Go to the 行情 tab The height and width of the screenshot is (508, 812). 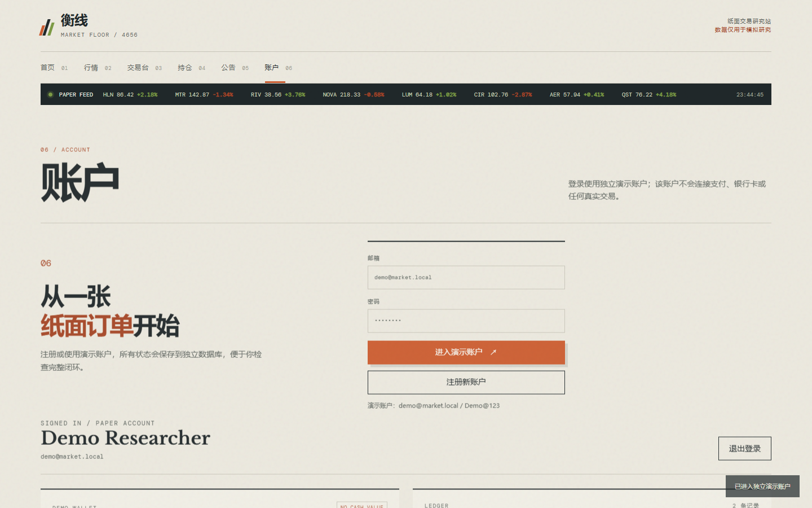[98, 68]
